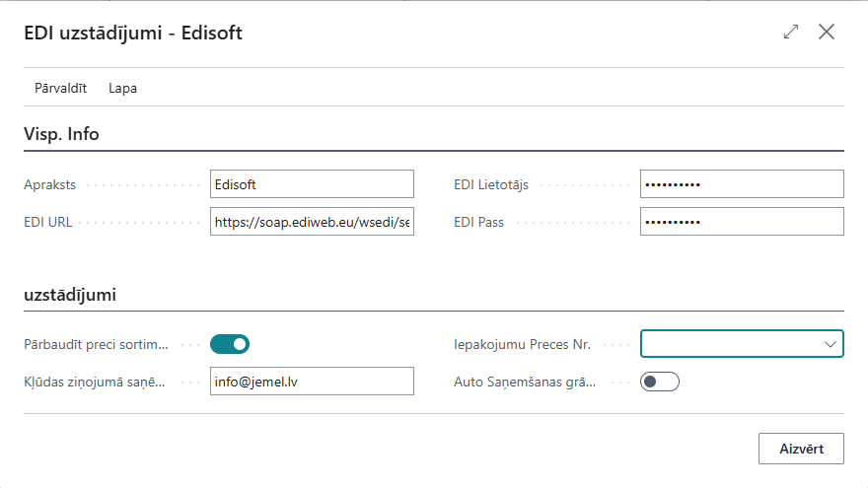Click the Kļūdas ziņojumā email field

tap(313, 382)
